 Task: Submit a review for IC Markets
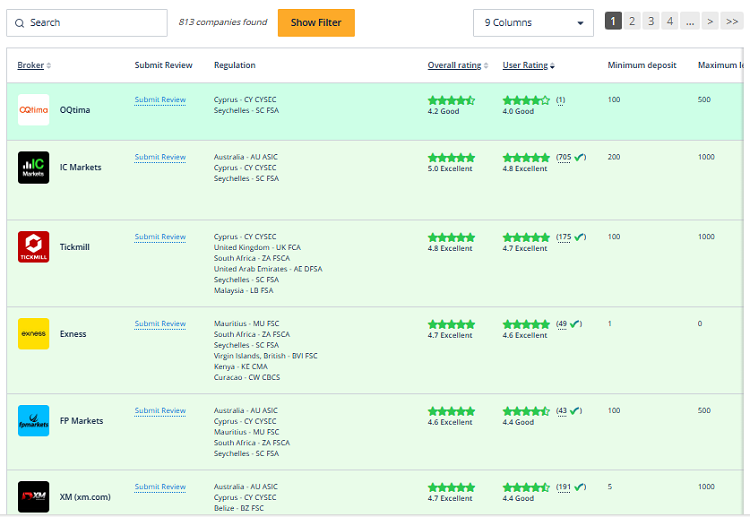[x=160, y=157]
